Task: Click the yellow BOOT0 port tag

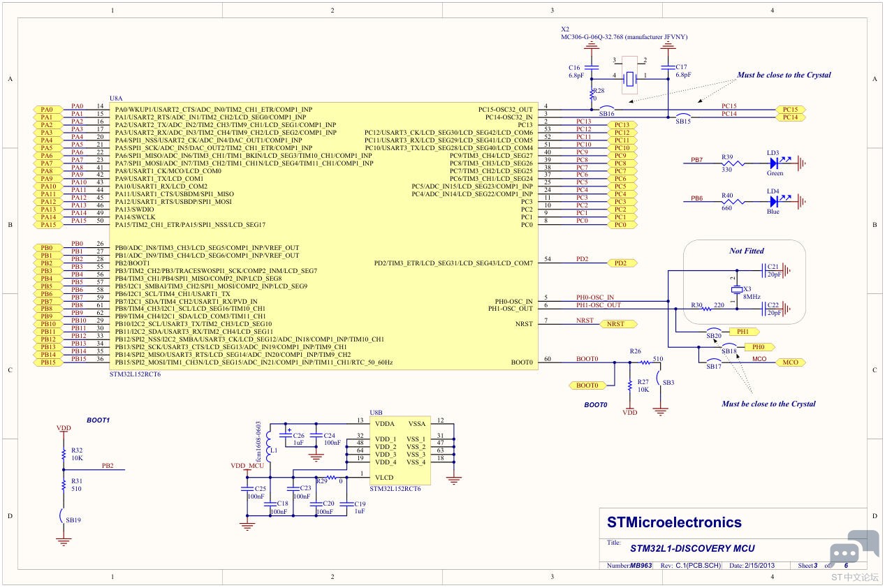Action: pyautogui.click(x=587, y=385)
